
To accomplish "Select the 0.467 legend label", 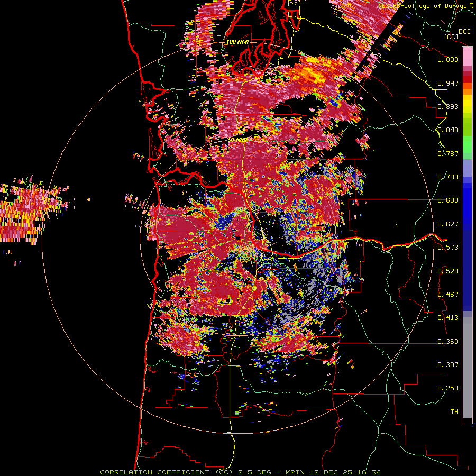I will point(448,295).
